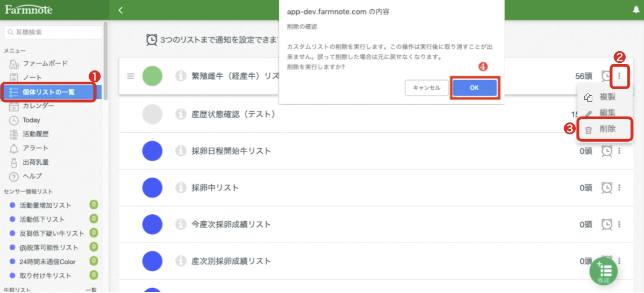Open (β)脱落可能性リスト sensor list
This screenshot has width=644, height=293.
49,248
